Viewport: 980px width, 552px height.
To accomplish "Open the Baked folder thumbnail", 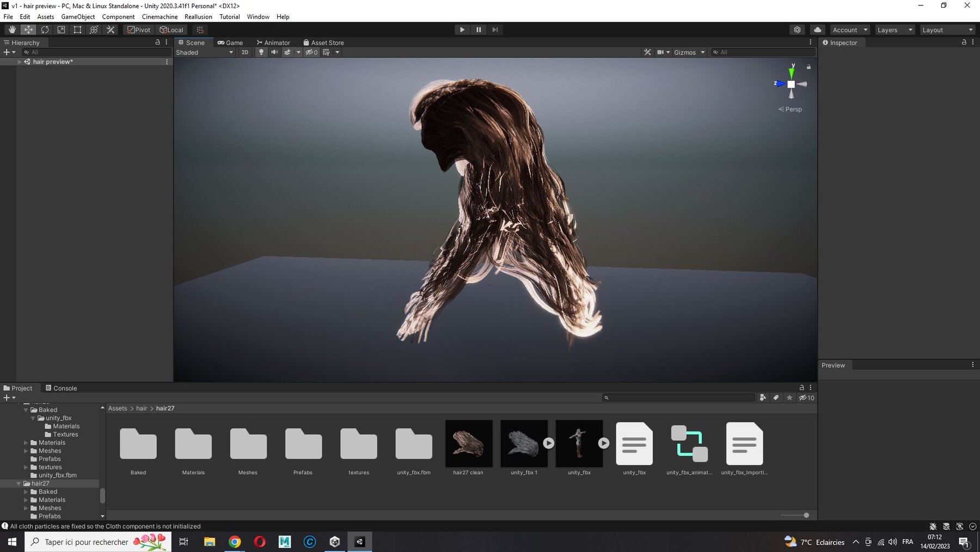I will pos(138,444).
